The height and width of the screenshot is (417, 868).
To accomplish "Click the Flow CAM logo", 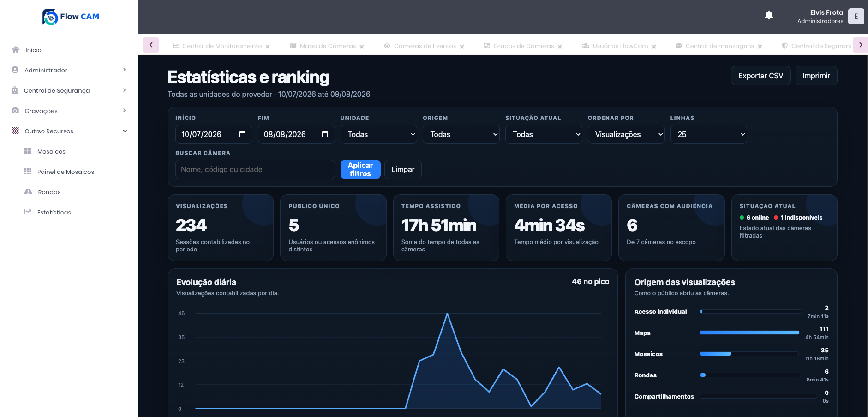I will click(x=71, y=17).
